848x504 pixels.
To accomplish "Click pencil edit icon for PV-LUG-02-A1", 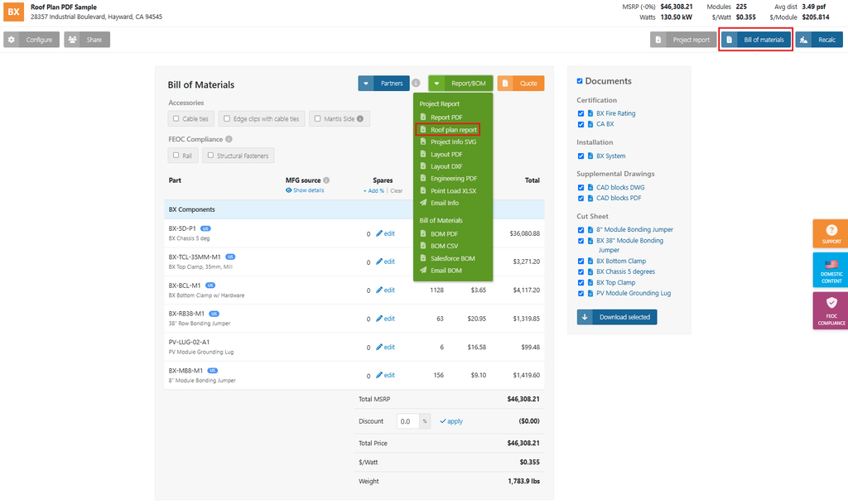I will coord(379,348).
